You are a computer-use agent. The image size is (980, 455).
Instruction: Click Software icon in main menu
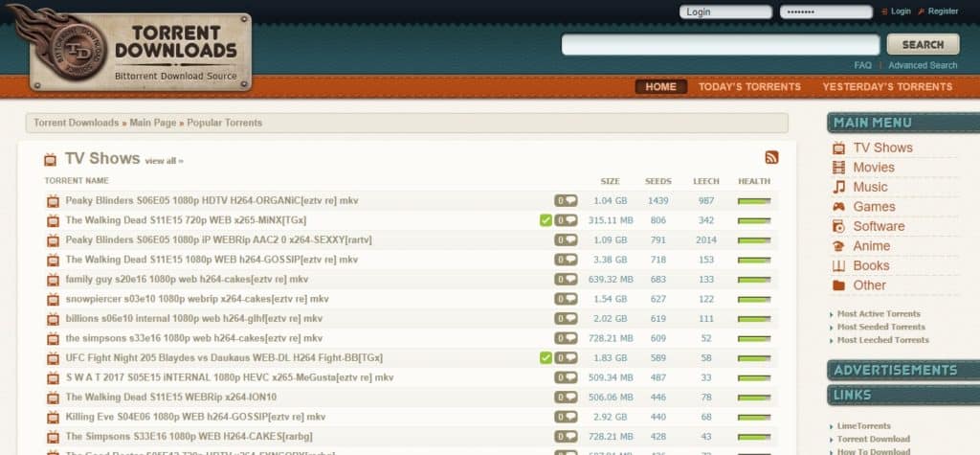tap(838, 227)
